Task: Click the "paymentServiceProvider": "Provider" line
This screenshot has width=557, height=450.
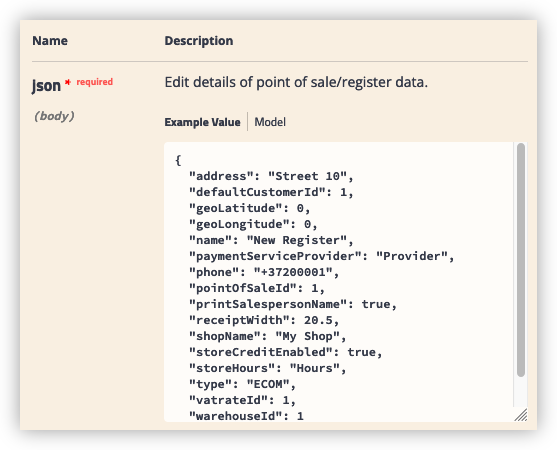Action: pos(321,256)
